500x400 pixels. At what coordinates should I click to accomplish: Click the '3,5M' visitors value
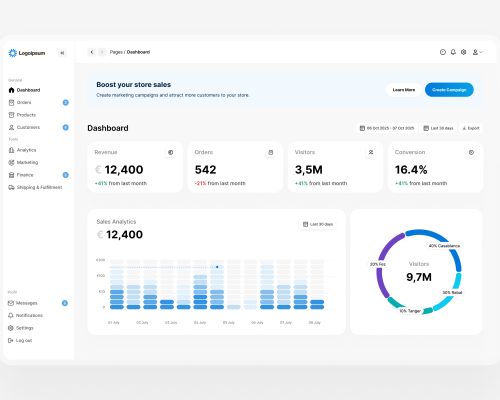click(309, 170)
